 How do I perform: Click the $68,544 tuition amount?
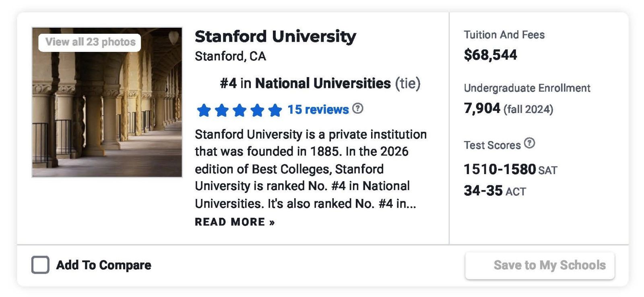[490, 55]
